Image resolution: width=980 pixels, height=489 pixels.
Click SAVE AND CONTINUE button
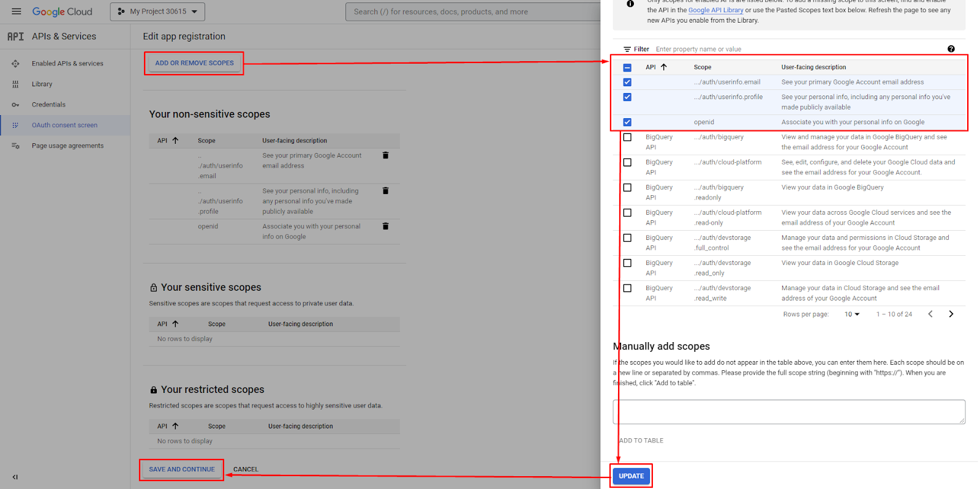[x=182, y=469]
